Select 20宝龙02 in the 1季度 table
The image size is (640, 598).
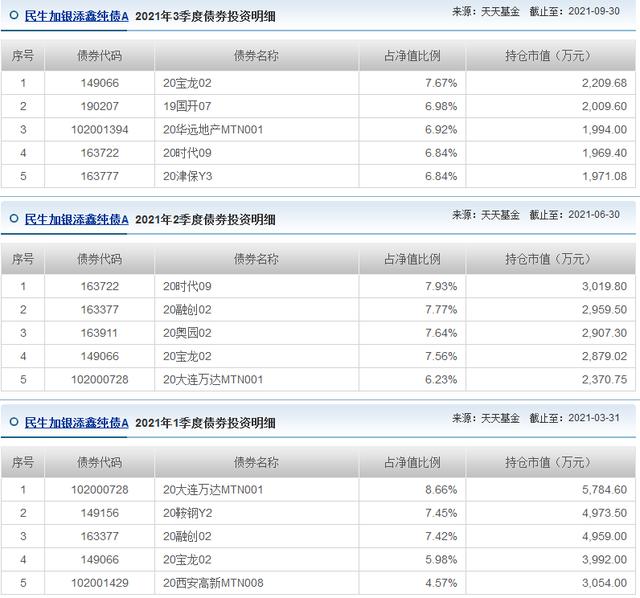point(187,560)
